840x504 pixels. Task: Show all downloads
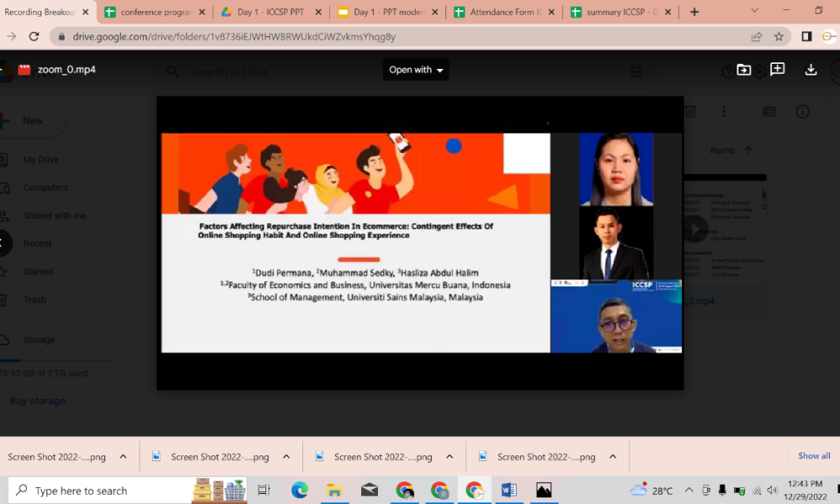point(814,456)
